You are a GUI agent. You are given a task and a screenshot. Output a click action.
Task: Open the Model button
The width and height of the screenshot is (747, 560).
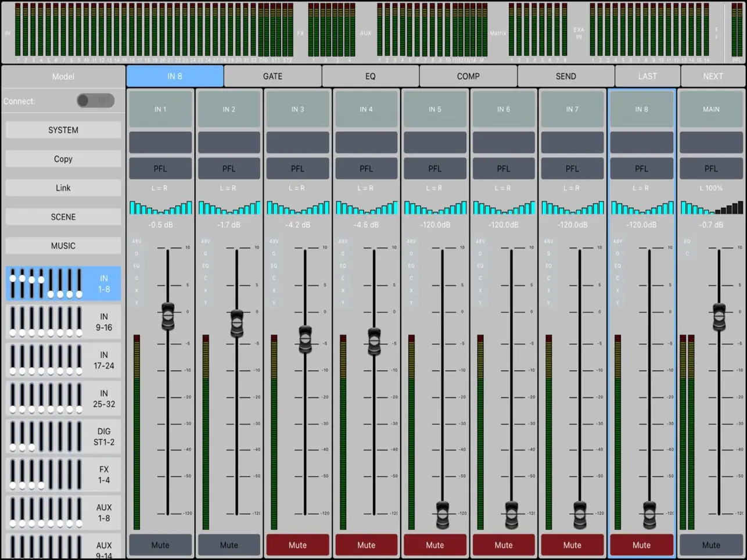63,76
